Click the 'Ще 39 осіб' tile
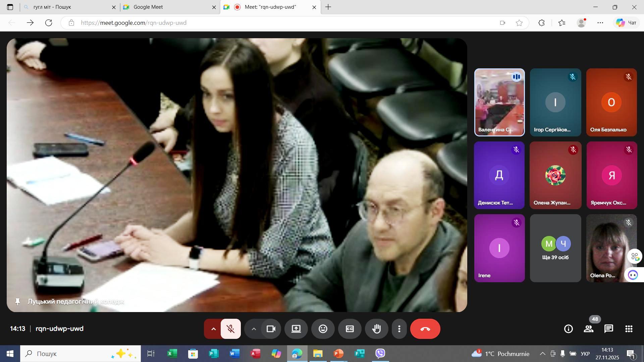 coord(555,248)
